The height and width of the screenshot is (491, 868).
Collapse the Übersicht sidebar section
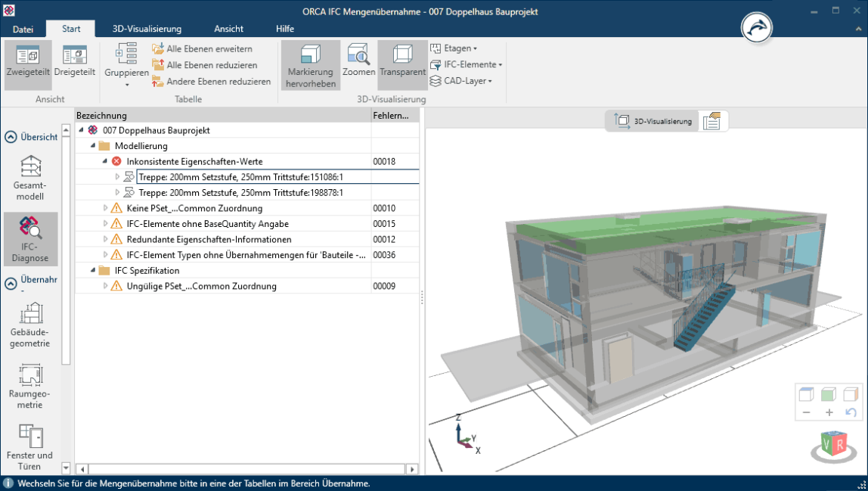pos(11,137)
